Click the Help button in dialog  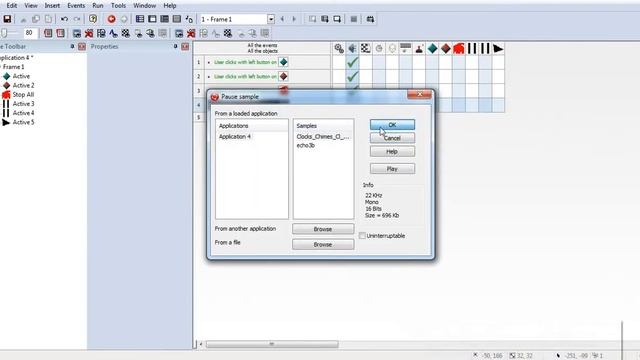coord(392,151)
